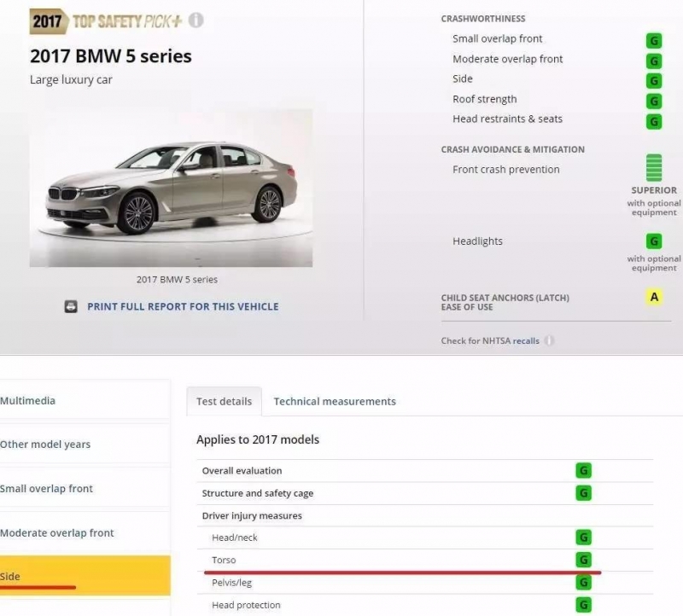Click the Crashworthiness section heading

[483, 19]
